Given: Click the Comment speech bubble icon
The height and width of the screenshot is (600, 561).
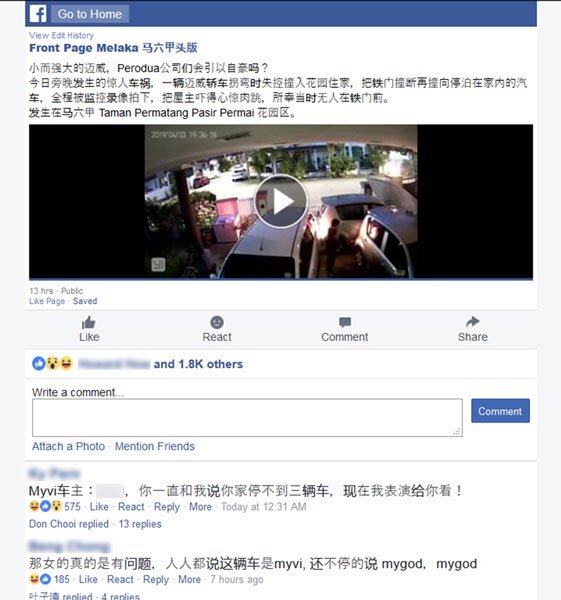Looking at the screenshot, I should tap(345, 323).
